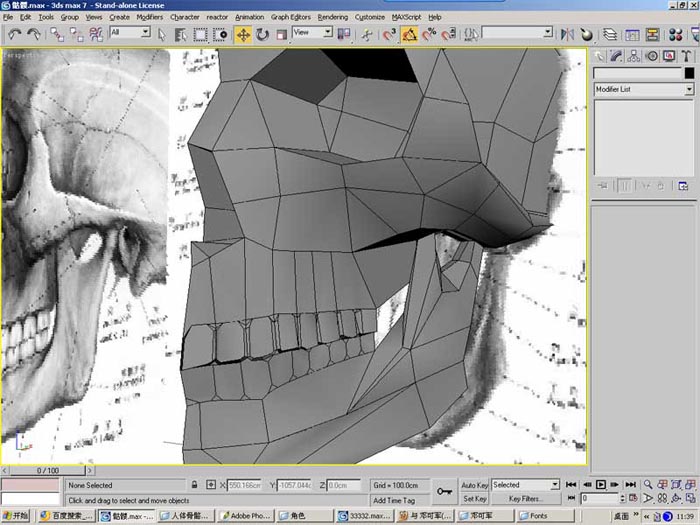
Task: Click Select and Manipulate icon
Action: point(367,34)
